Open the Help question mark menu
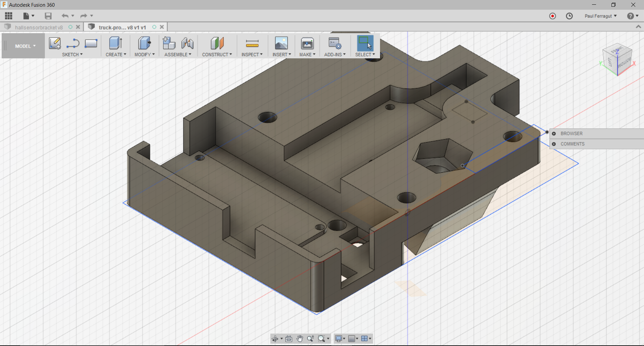This screenshot has width=644, height=346. pos(633,16)
